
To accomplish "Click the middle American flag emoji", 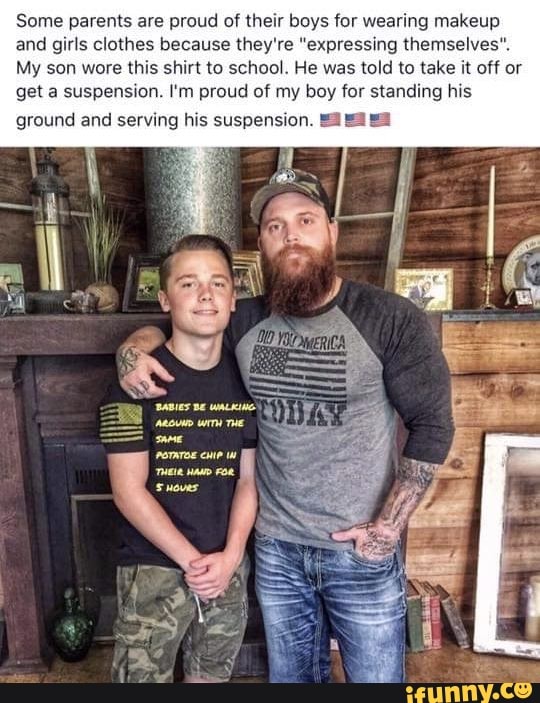I will 355,119.
